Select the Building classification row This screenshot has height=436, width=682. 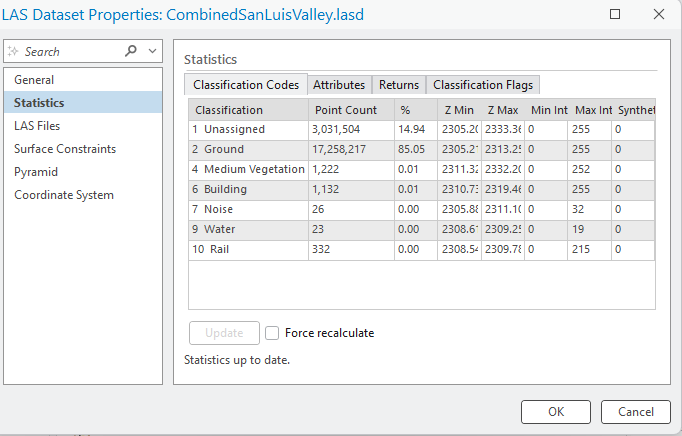pyautogui.click(x=226, y=189)
